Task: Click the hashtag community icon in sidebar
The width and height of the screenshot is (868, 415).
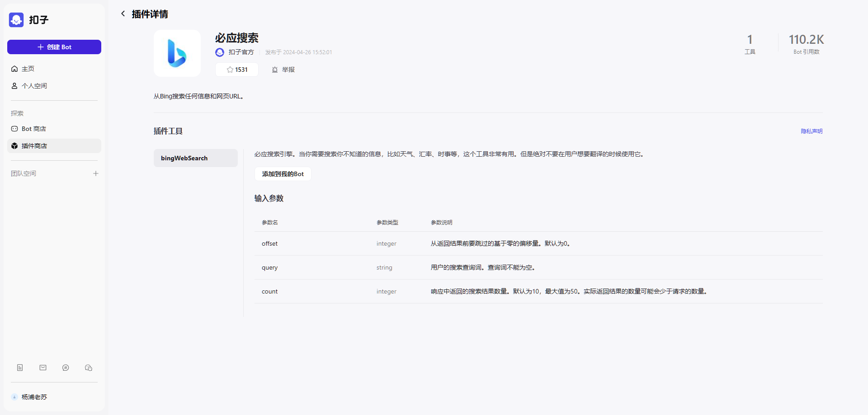Action: pyautogui.click(x=66, y=368)
